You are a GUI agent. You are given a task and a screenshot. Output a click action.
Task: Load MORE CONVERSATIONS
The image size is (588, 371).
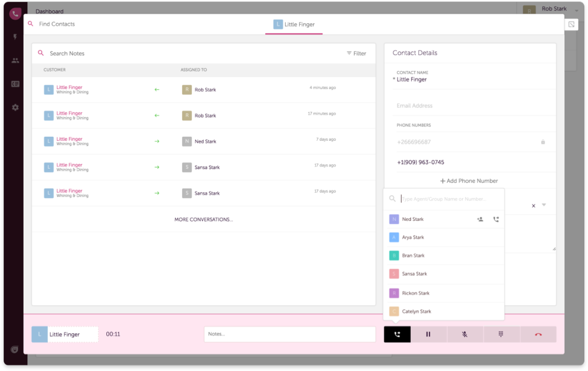coord(203,219)
